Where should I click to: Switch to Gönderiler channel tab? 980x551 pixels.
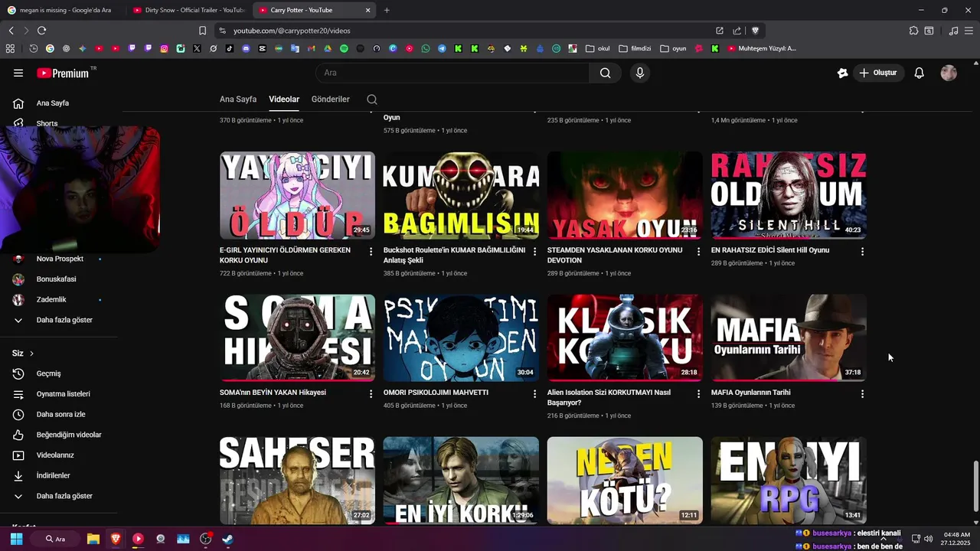[331, 99]
